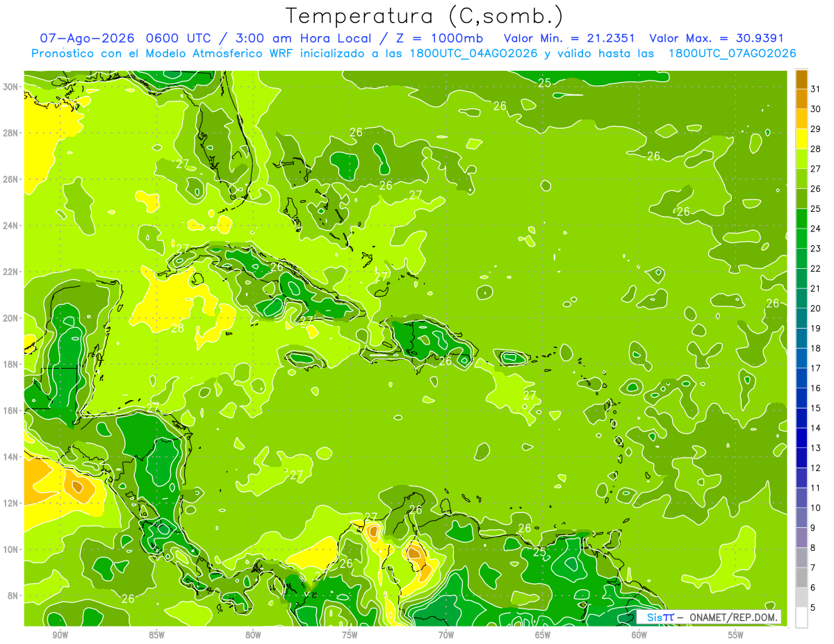Click the 14N latitude axis label
Viewport: 834px width, 644px height.
coord(11,456)
